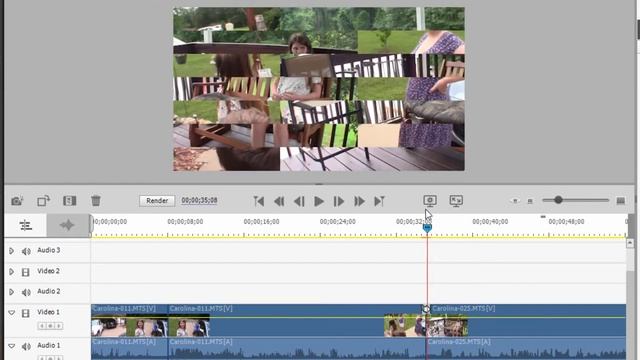
Task: Click the 00;00;35;08 timecode field
Action: (x=199, y=200)
